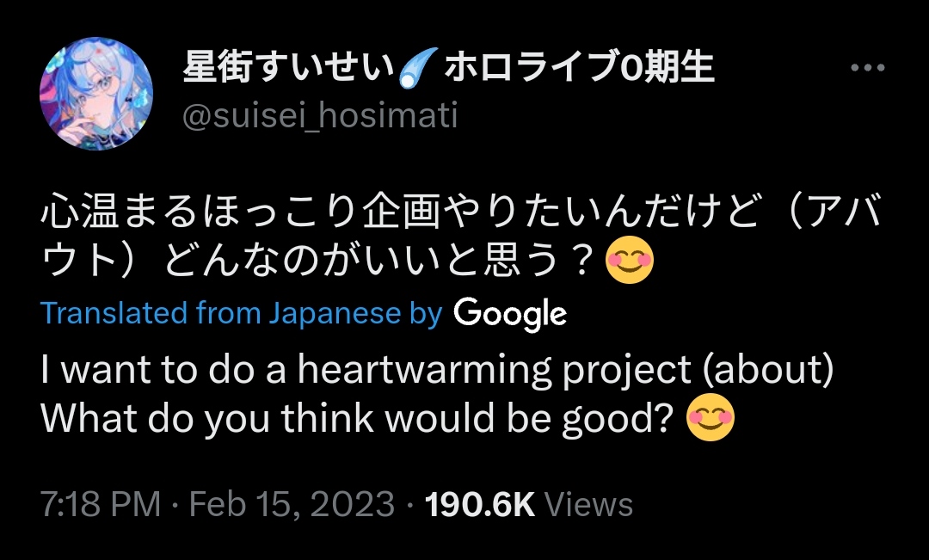This screenshot has height=560, width=929.
Task: Click the @suisei_hosimati handle
Action: pyautogui.click(x=320, y=114)
